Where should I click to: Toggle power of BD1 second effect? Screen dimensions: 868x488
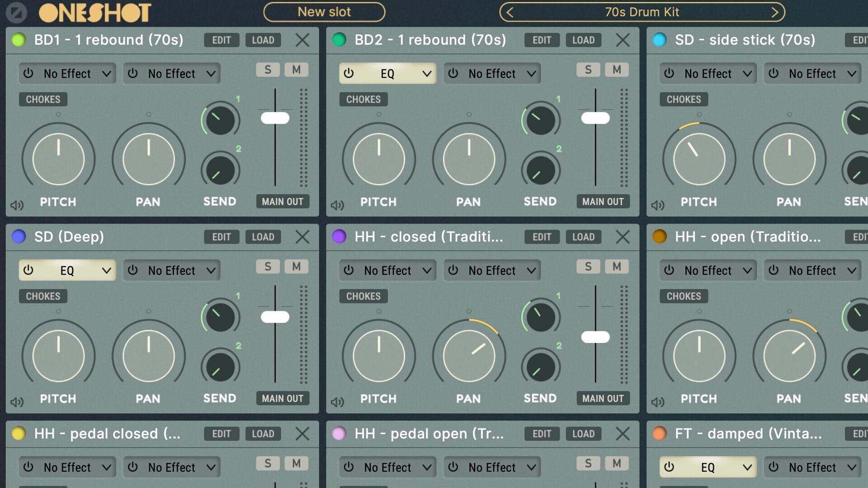coord(132,73)
